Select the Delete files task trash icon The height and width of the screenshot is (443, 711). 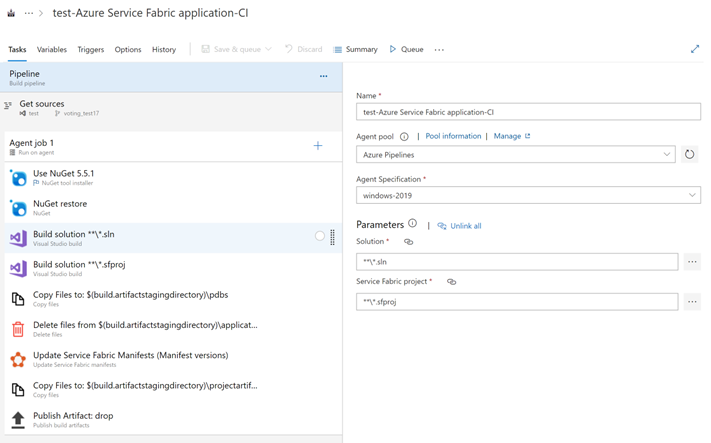18,329
